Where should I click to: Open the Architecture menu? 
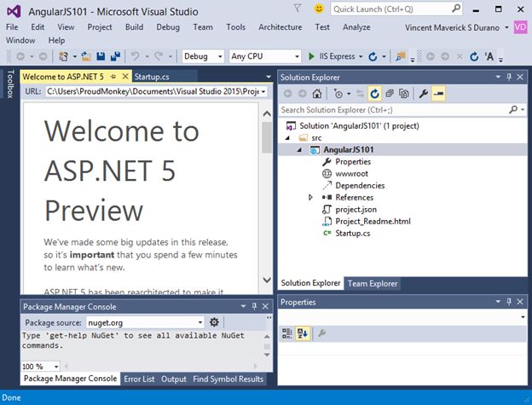(x=280, y=26)
